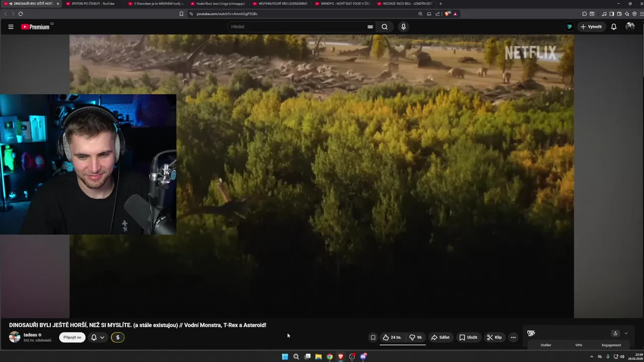Open Brave VPN shield icon
This screenshot has height=362, width=644.
[x=634, y=14]
